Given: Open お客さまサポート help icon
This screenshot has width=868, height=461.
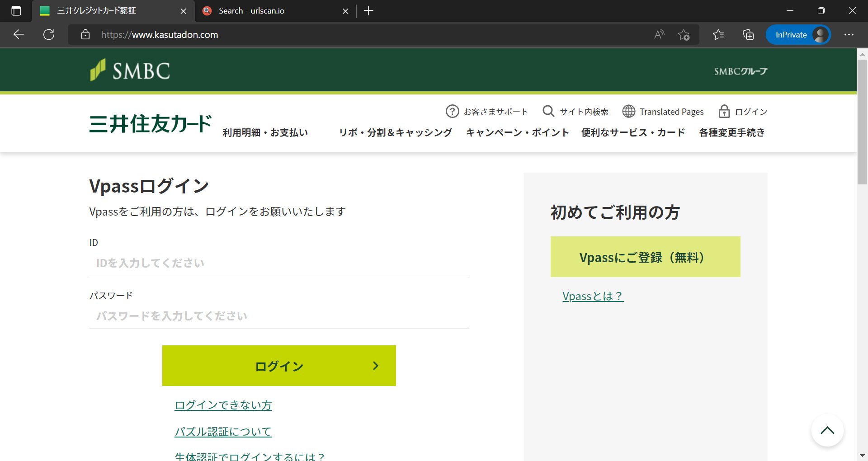Looking at the screenshot, I should 452,111.
